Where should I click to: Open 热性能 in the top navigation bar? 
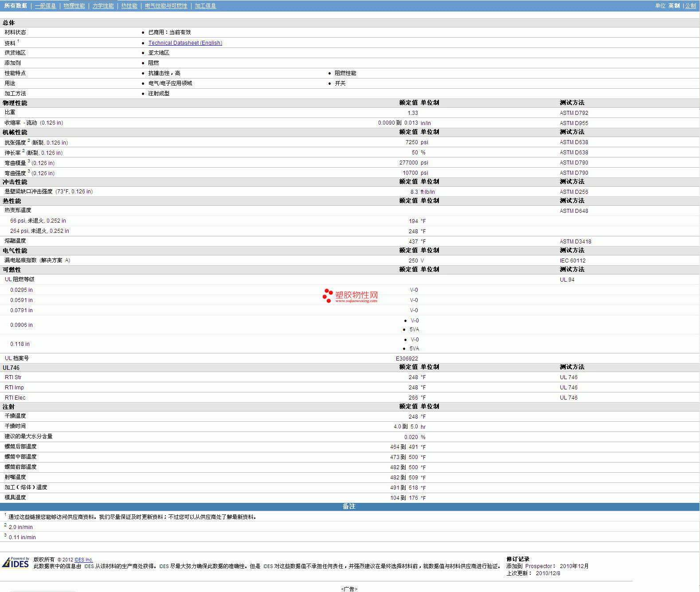(129, 6)
